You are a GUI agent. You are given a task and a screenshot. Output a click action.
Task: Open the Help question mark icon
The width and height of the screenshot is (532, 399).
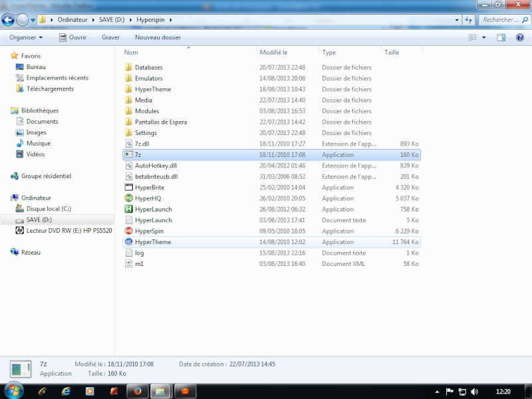pyautogui.click(x=520, y=37)
